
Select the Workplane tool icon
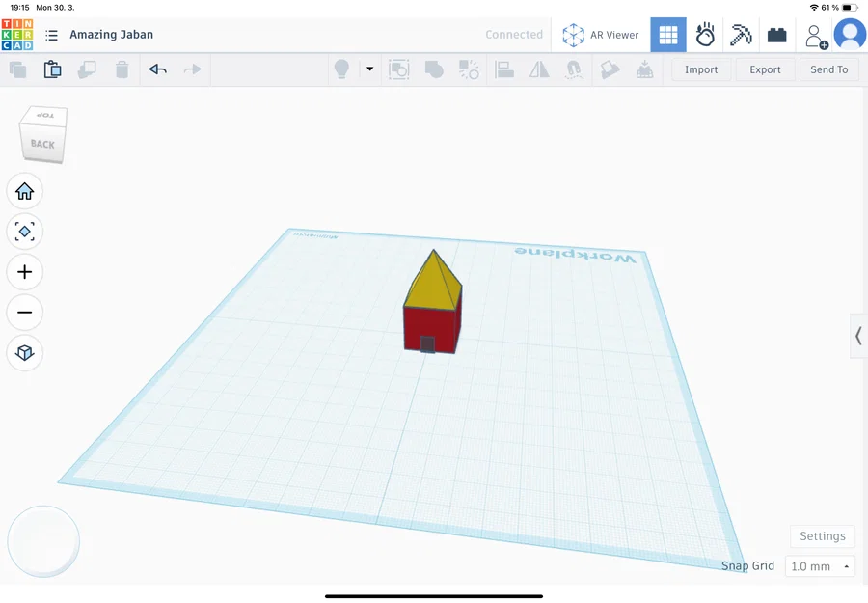click(609, 69)
